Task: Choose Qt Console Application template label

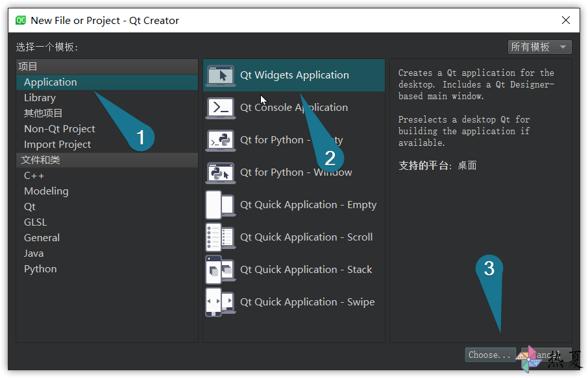Action: [294, 108]
